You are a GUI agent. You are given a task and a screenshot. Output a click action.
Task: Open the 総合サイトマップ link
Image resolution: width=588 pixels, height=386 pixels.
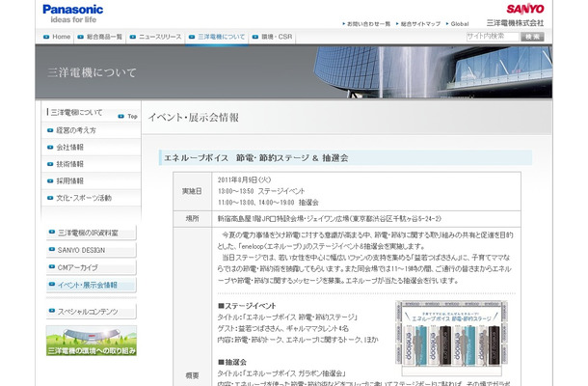point(420,24)
